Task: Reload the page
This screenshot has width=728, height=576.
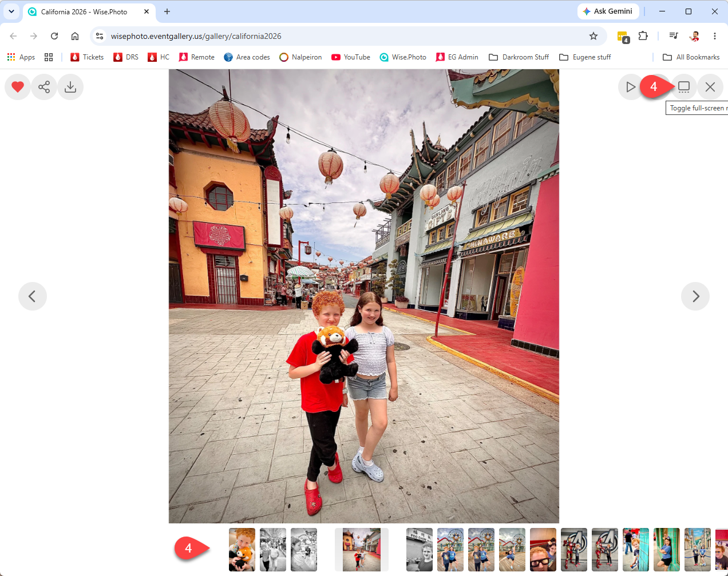Action: coord(54,36)
